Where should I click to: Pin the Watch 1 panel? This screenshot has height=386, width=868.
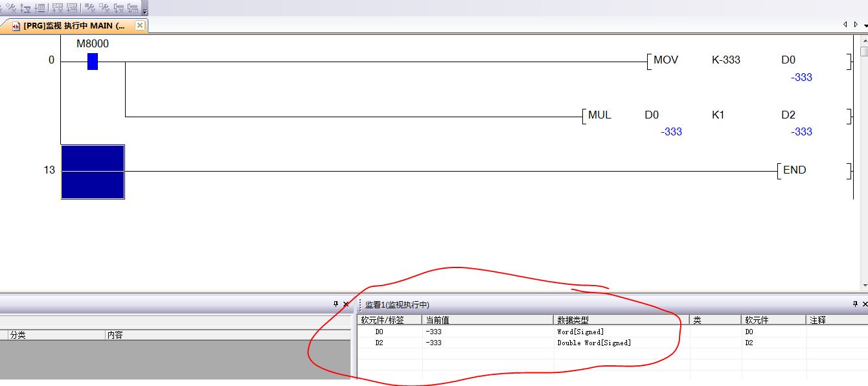(855, 304)
